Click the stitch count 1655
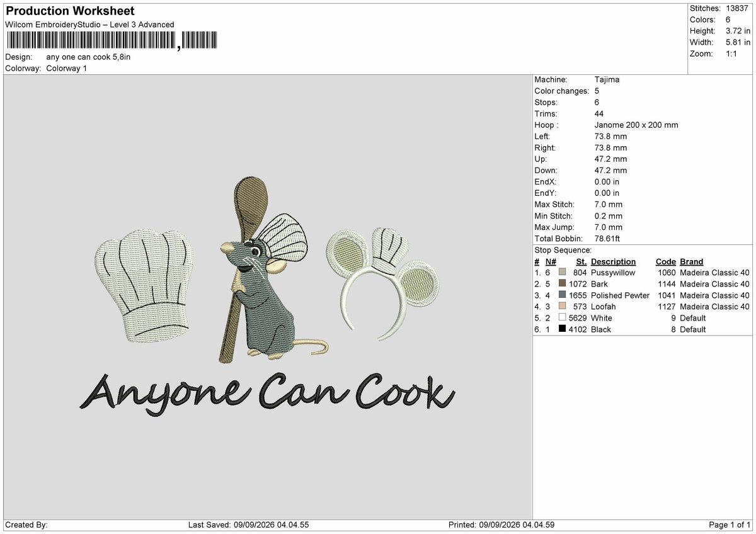Screen dimensions: 756x534 click(x=578, y=295)
